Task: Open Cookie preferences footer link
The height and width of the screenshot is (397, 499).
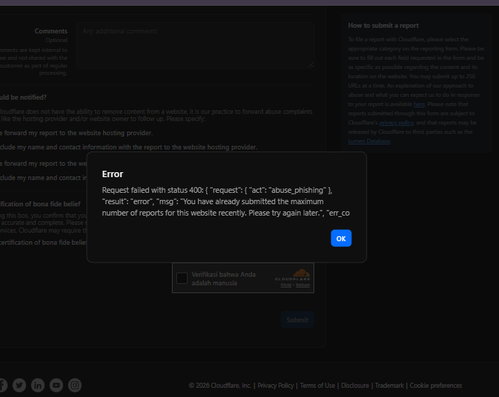Action: (436, 386)
